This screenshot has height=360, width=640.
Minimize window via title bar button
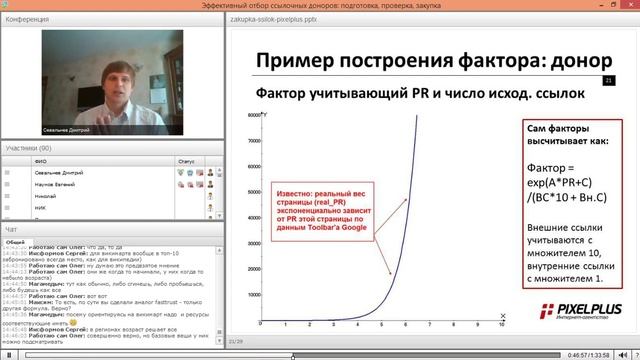601,5
